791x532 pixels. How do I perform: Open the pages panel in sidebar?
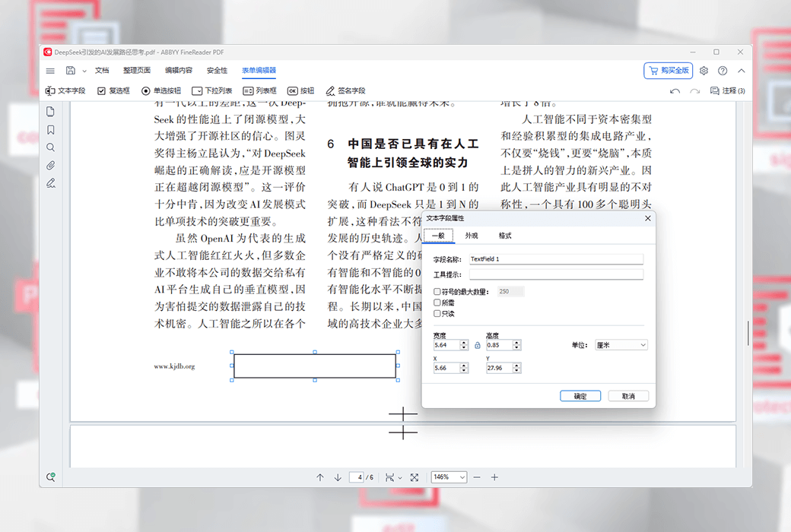(51, 112)
